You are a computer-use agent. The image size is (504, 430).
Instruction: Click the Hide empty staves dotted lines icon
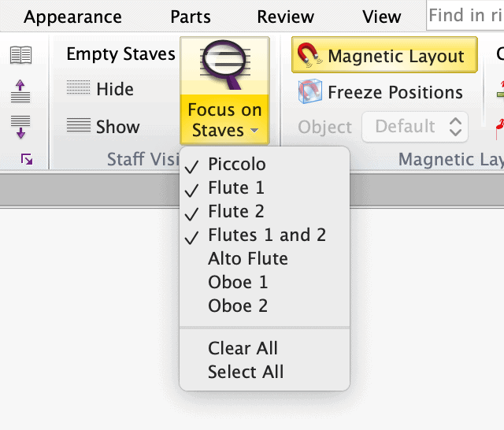pyautogui.click(x=79, y=87)
